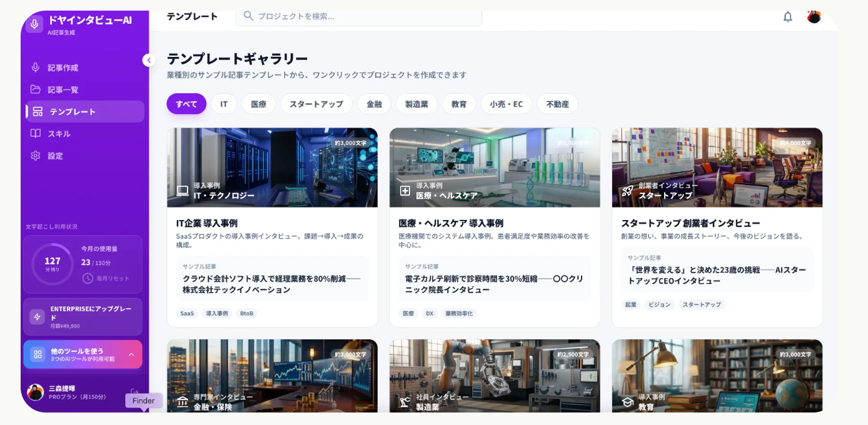Click the rocket icon on スタートアップ card
868x425 pixels.
pos(627,191)
